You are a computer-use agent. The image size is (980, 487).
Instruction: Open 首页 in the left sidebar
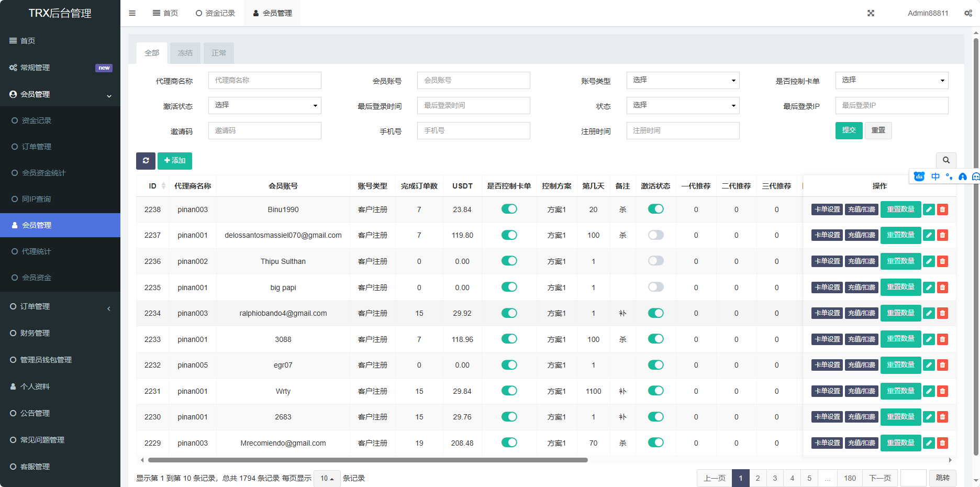[60, 41]
